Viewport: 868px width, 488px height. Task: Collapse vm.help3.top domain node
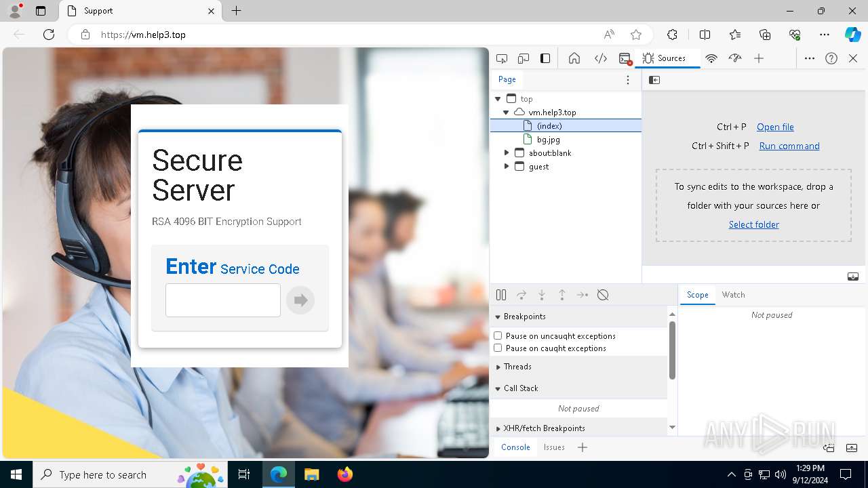[506, 113]
